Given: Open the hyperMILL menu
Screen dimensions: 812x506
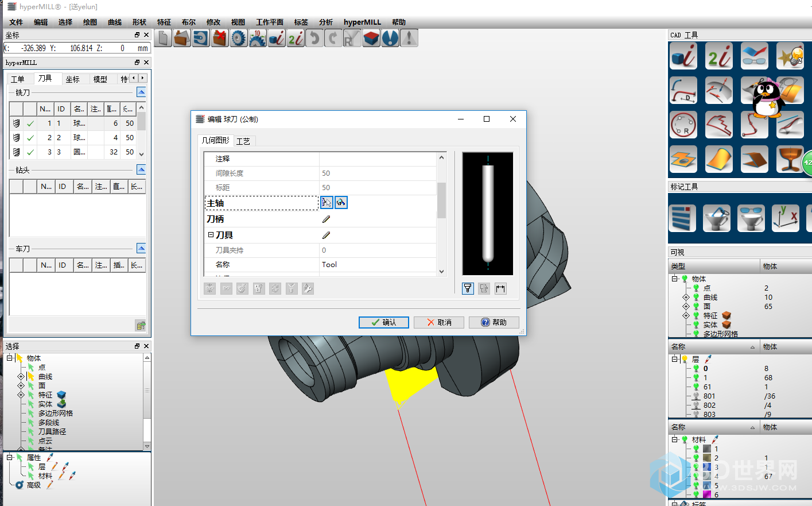Looking at the screenshot, I should pos(362,22).
